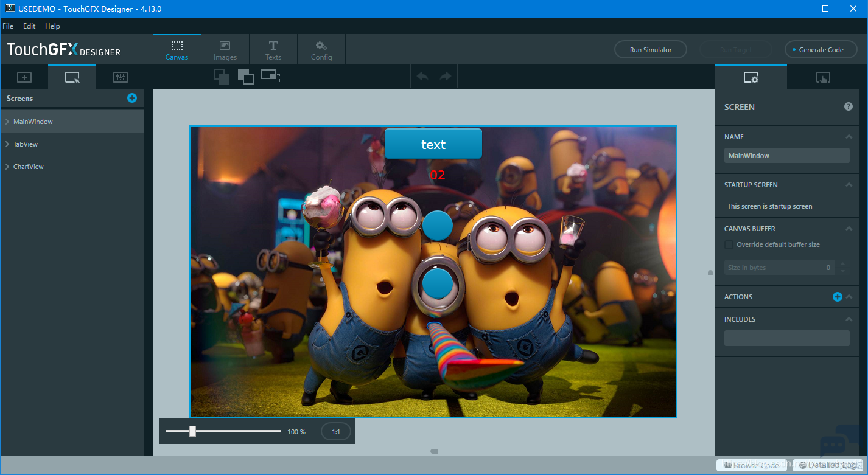Screen dimensions: 868x475
Task: Select the TabView screen row
Action: click(72, 144)
